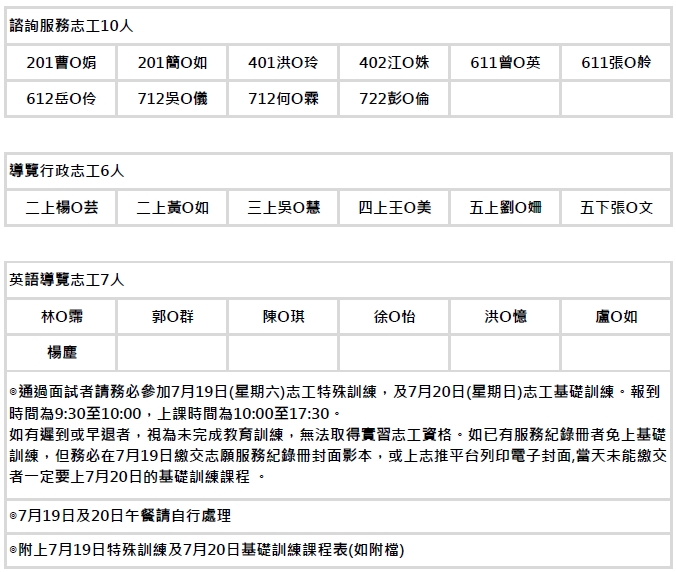Image resolution: width=676 pixels, height=572 pixels.
Task: Select the cell 陳O琪
Action: pyautogui.click(x=283, y=317)
